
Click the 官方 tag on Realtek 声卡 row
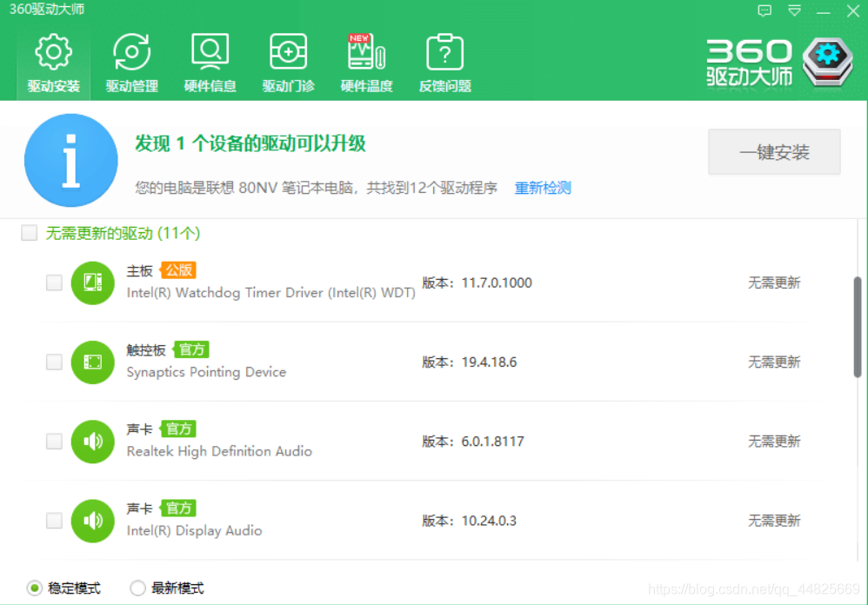tap(178, 429)
